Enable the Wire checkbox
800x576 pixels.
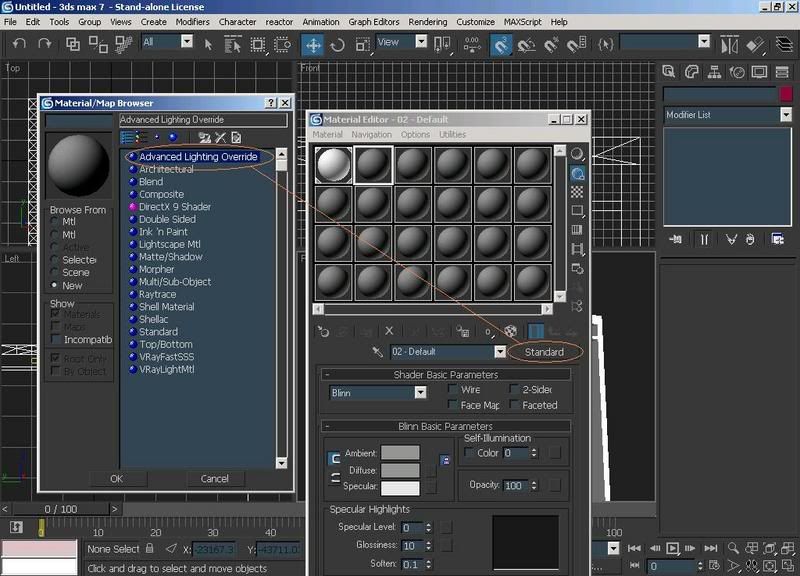453,390
